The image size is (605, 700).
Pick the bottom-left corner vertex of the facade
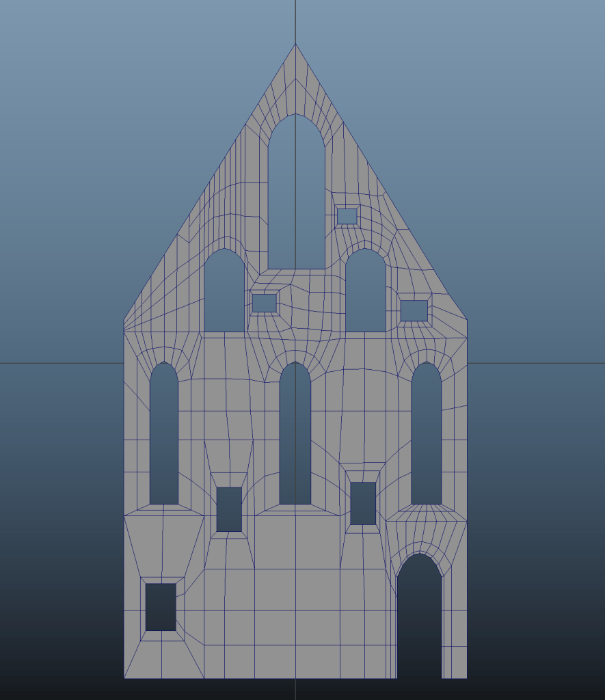(x=124, y=678)
